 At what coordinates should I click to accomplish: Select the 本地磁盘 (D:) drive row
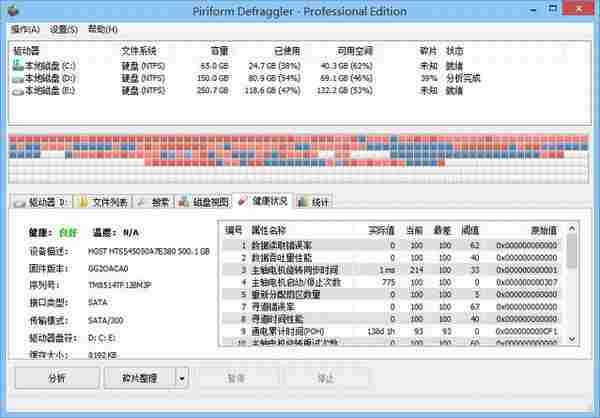[300, 78]
